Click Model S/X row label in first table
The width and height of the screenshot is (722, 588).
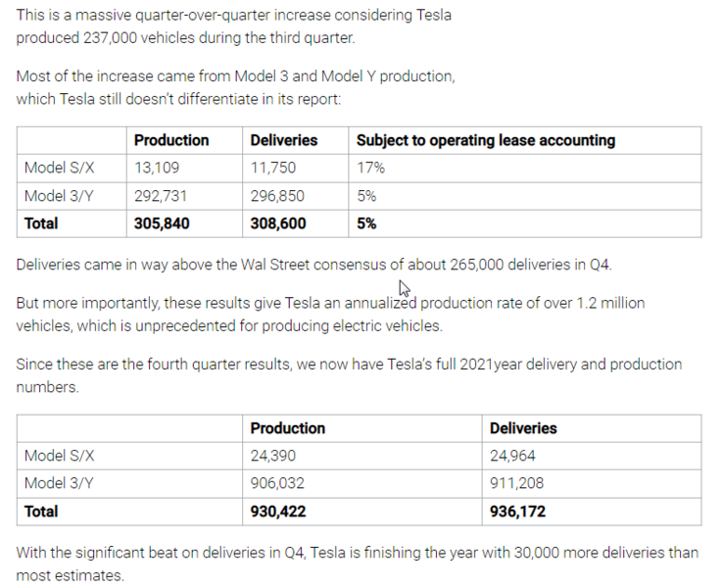click(59, 168)
